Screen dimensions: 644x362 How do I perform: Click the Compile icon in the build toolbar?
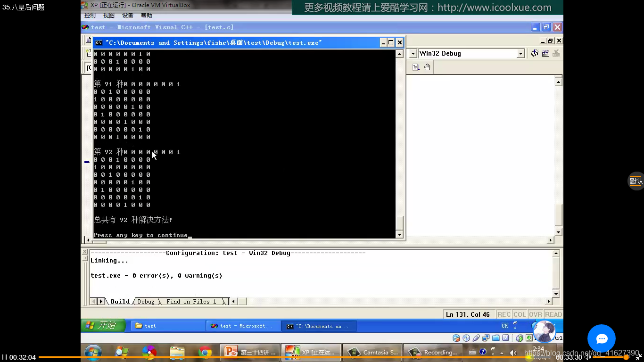tap(535, 53)
